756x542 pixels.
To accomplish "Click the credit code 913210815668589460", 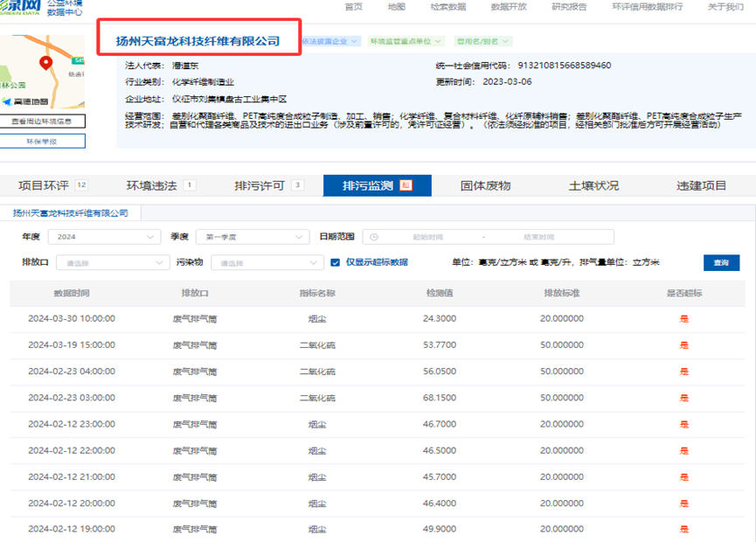I will point(564,65).
